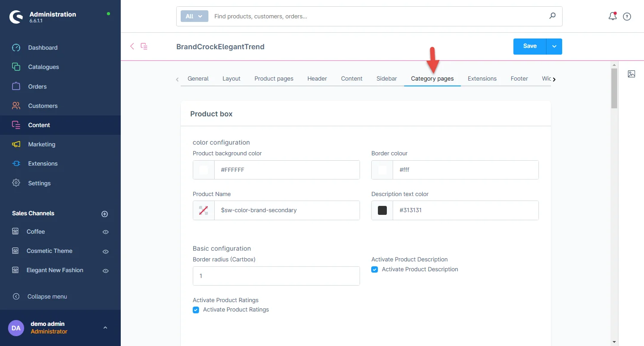Click the help question mark icon
This screenshot has height=346, width=644.
coord(627,17)
